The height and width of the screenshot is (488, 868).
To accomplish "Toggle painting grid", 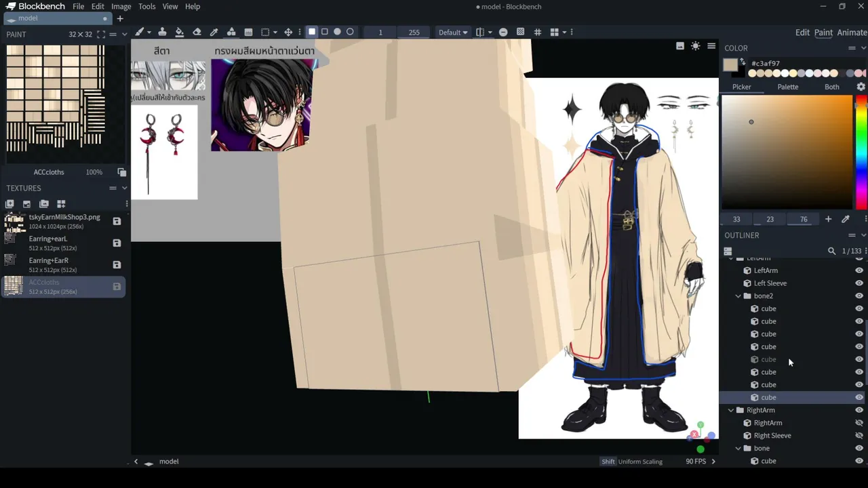I will point(538,32).
